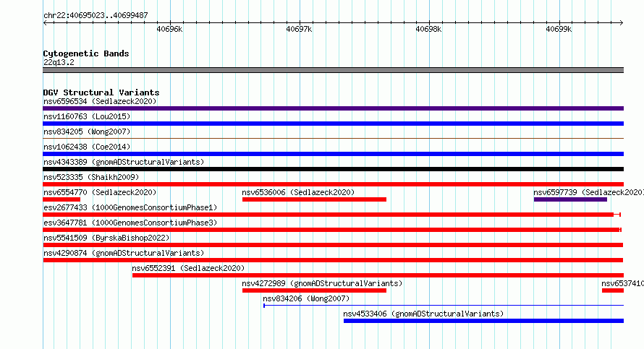The image size is (644, 349).
Task: Select the gray 22q13.2 cytogenetic band bar
Action: (x=333, y=70)
